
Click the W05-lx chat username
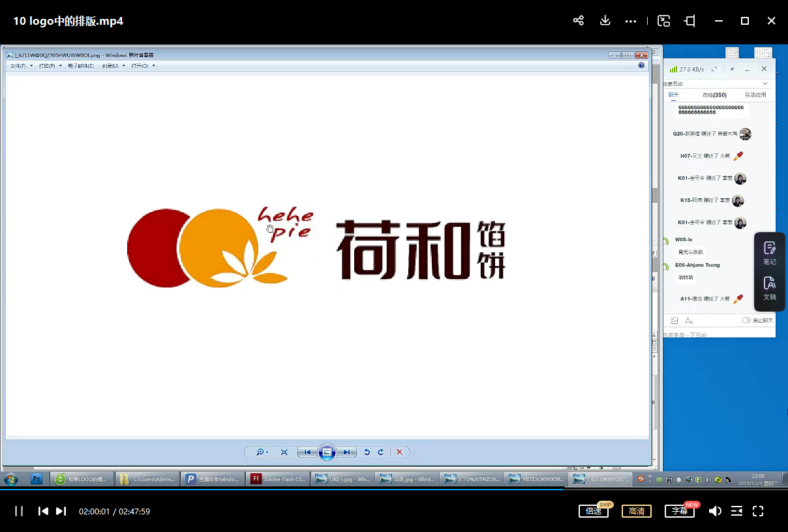[683, 240]
